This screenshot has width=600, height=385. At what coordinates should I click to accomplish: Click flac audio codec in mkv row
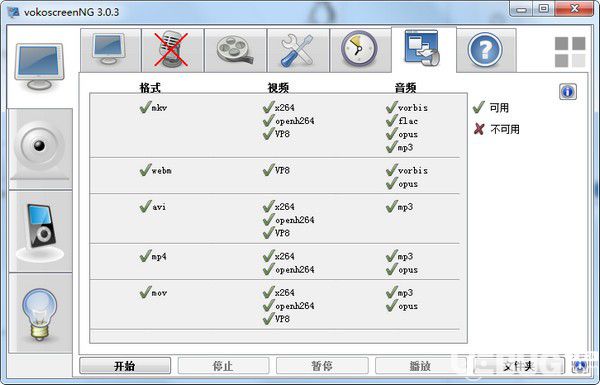402,121
